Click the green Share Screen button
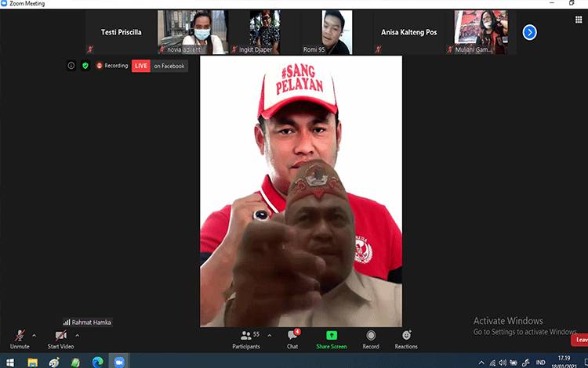Screen dimensions: 588x368 coord(332,340)
